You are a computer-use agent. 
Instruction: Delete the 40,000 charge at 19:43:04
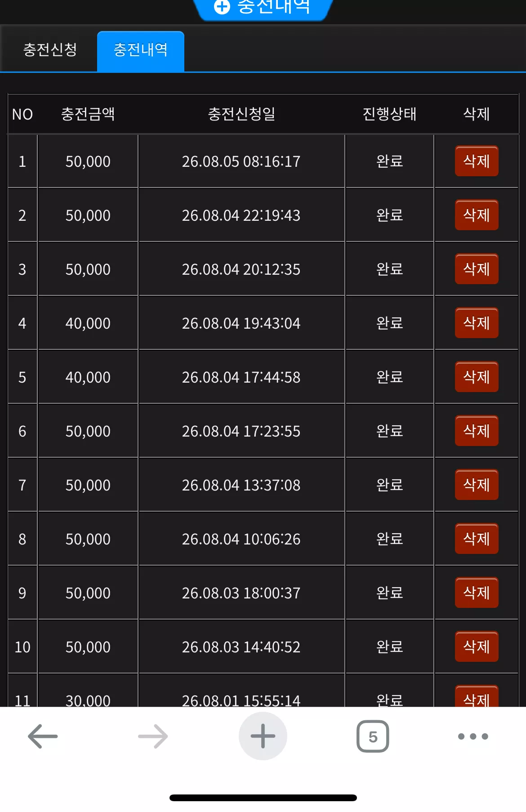pyautogui.click(x=477, y=323)
